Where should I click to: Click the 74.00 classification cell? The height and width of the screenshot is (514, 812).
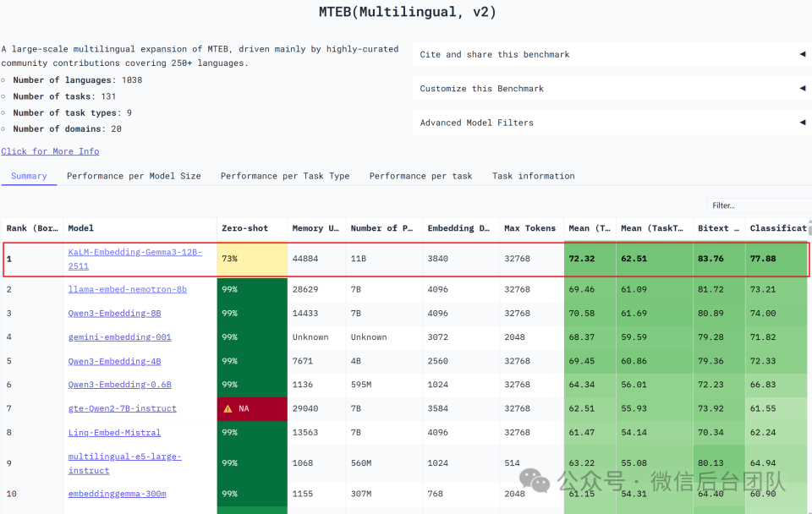click(778, 313)
